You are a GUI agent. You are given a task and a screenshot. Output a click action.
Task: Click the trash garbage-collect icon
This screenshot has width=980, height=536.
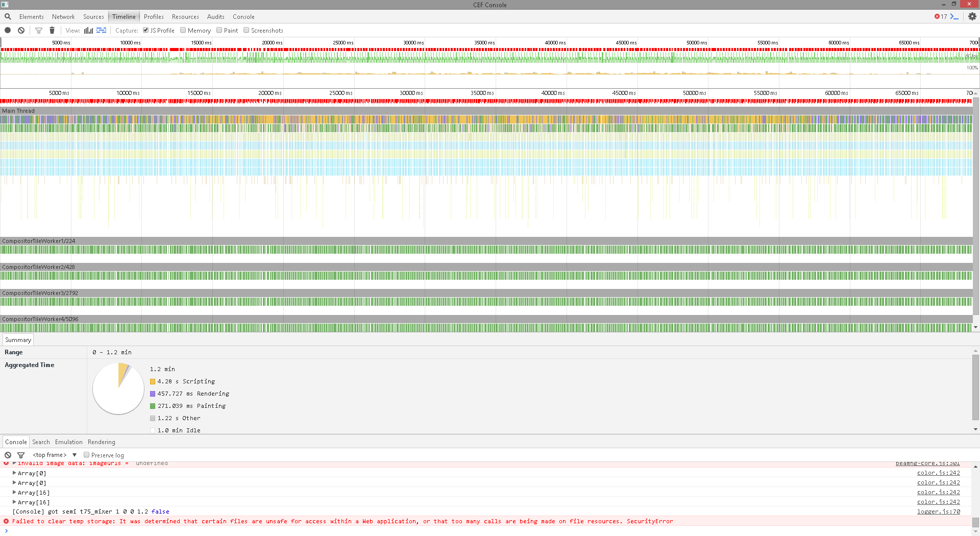(x=52, y=31)
